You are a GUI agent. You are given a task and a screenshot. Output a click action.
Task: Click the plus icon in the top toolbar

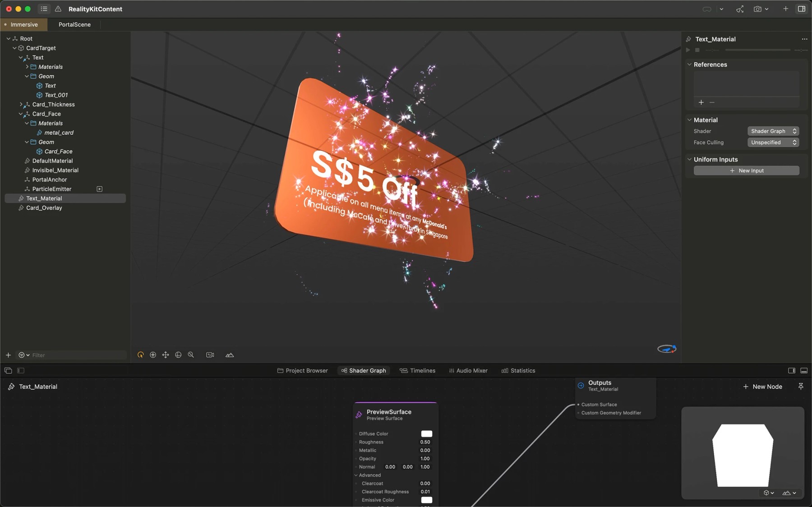point(786,9)
